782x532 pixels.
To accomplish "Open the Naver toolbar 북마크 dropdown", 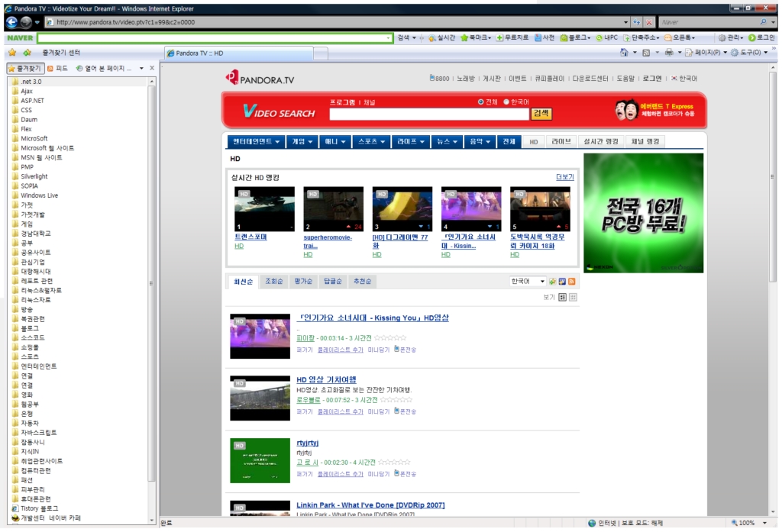I will [x=475, y=38].
